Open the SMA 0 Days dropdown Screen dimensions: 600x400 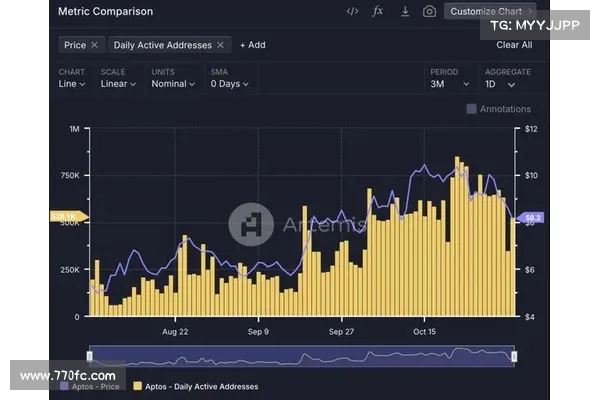tap(230, 84)
